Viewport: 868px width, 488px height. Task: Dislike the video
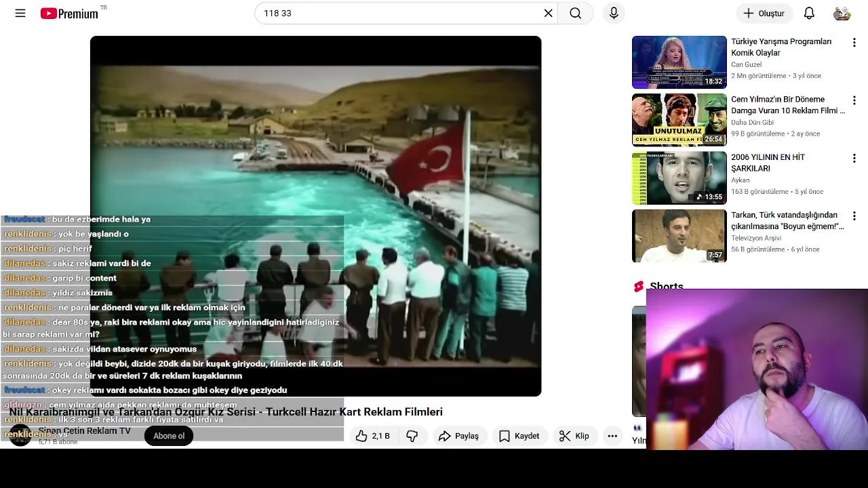(x=412, y=436)
